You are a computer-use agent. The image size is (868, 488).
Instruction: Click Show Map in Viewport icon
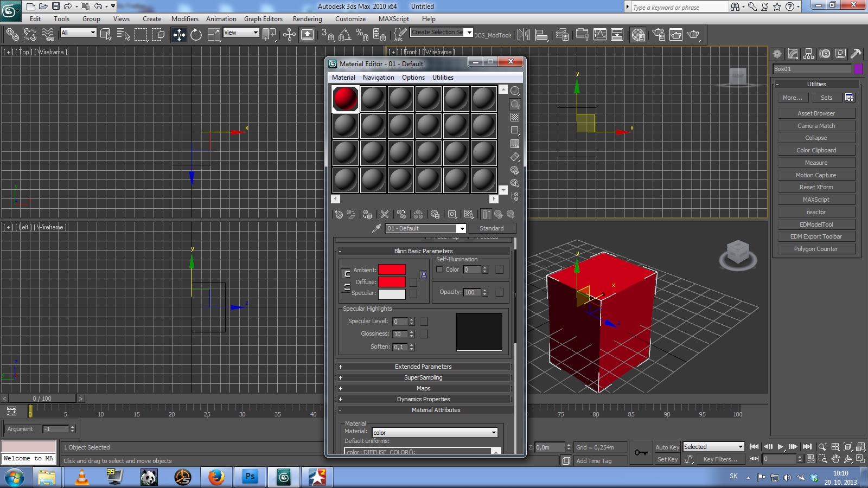469,214
